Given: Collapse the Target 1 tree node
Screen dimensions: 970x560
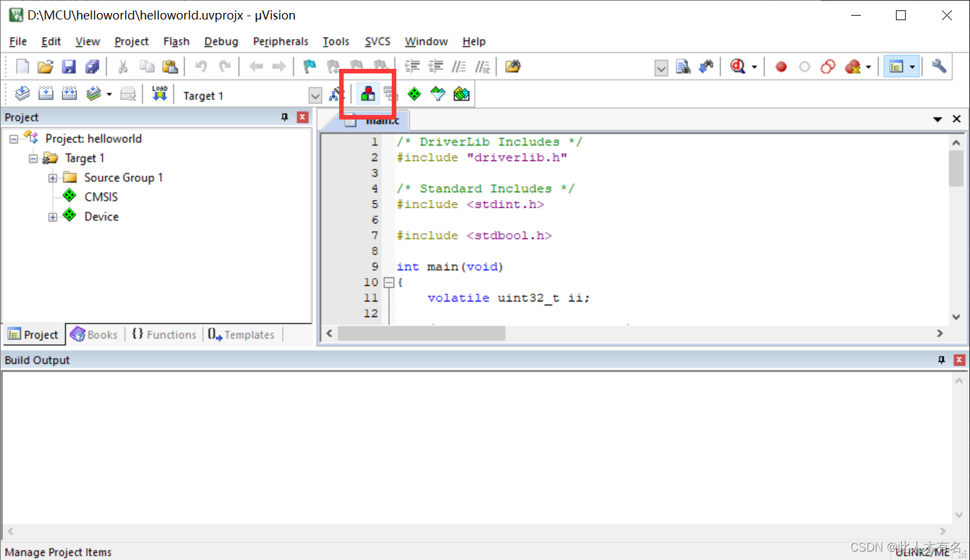Looking at the screenshot, I should click(33, 158).
